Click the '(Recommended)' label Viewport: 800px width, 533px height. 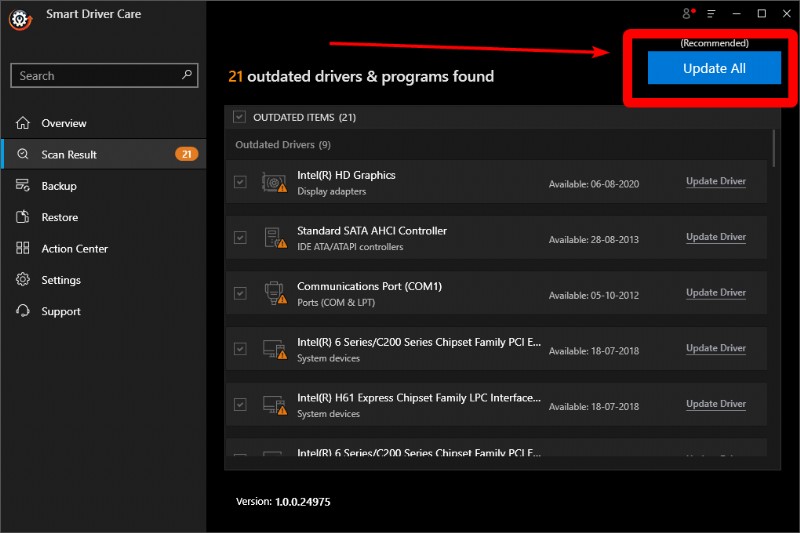(714, 43)
